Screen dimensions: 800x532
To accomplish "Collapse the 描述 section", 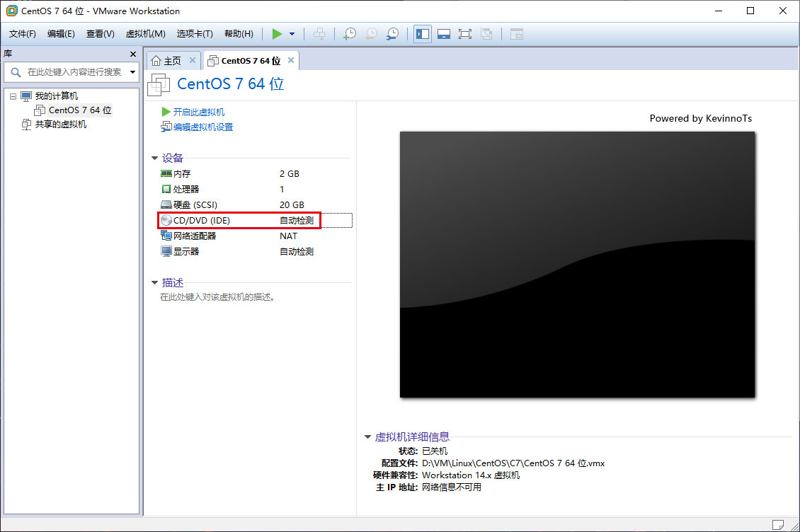I will point(154,282).
